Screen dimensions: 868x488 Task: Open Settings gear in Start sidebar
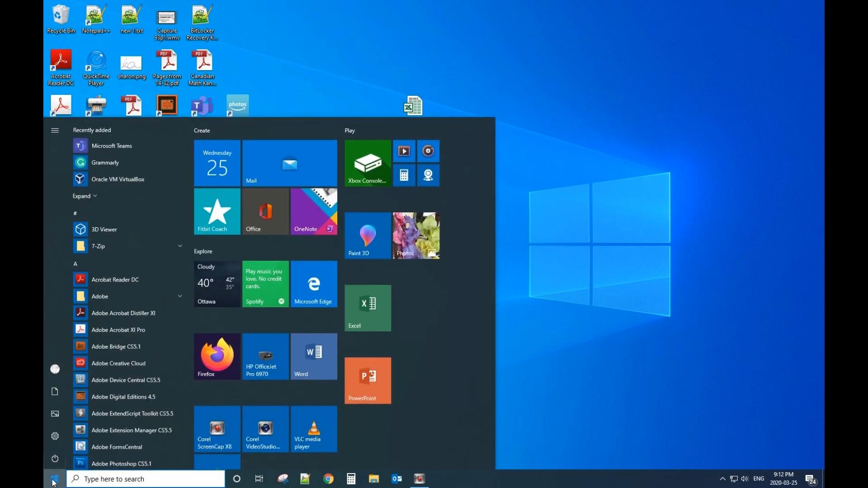coord(55,436)
